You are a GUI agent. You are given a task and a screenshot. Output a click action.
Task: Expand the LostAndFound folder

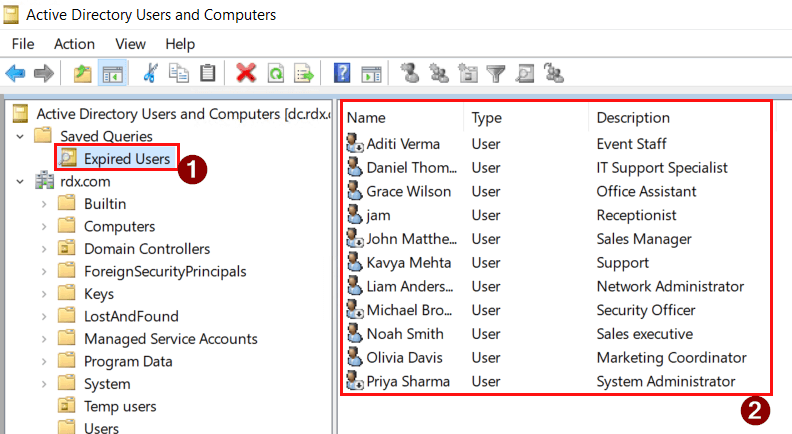coord(44,316)
